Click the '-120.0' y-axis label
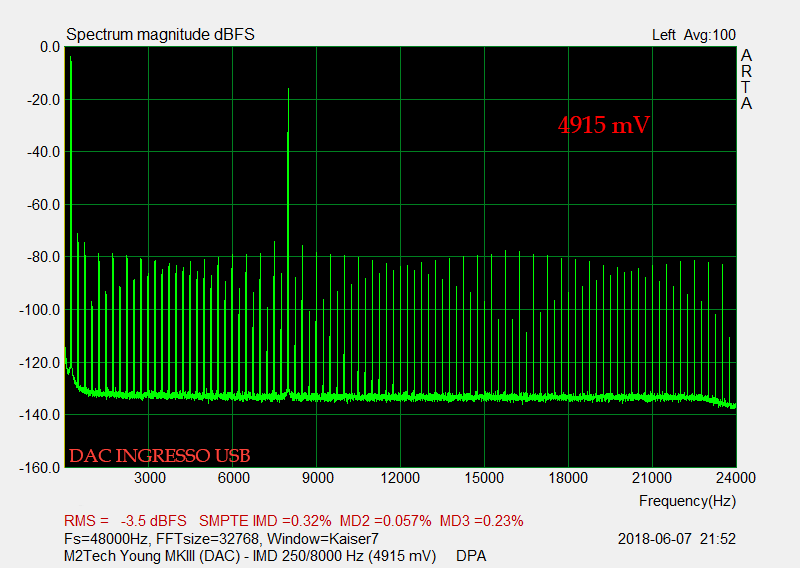This screenshot has width=800, height=568. click(x=40, y=363)
